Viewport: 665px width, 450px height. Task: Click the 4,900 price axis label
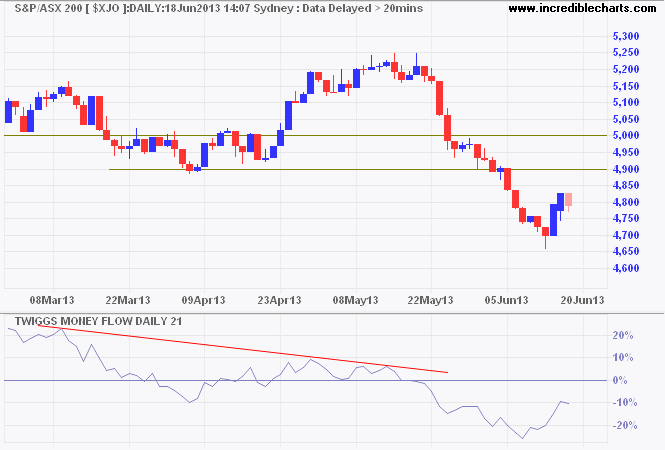point(626,169)
